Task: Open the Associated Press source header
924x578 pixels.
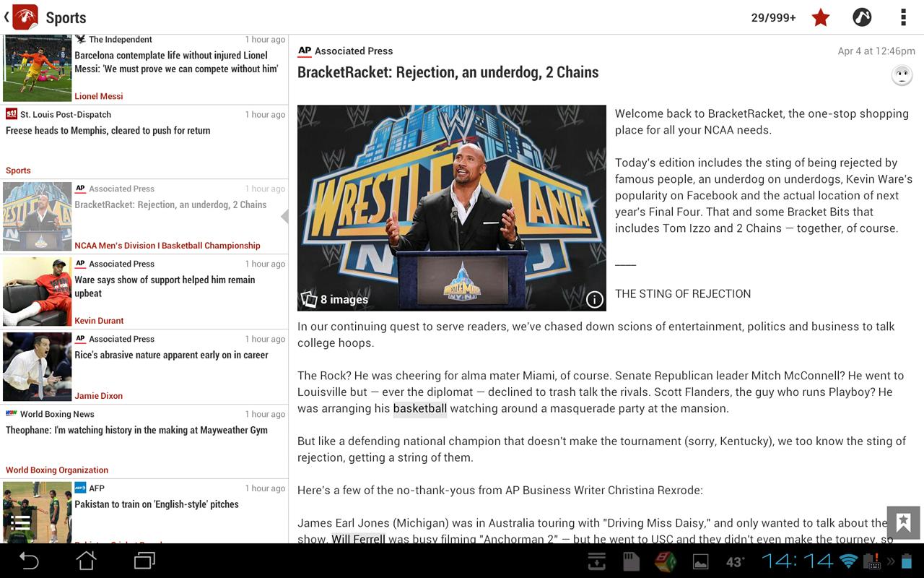Action: [x=346, y=51]
